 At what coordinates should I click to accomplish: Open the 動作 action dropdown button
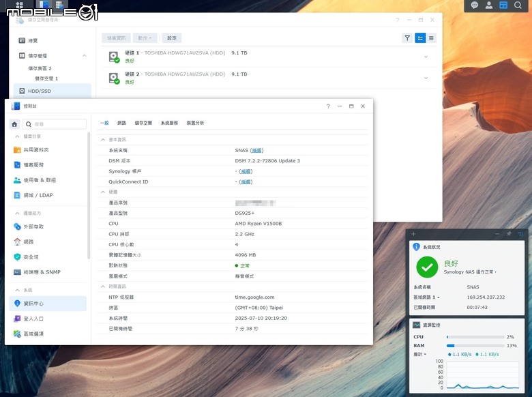click(145, 38)
